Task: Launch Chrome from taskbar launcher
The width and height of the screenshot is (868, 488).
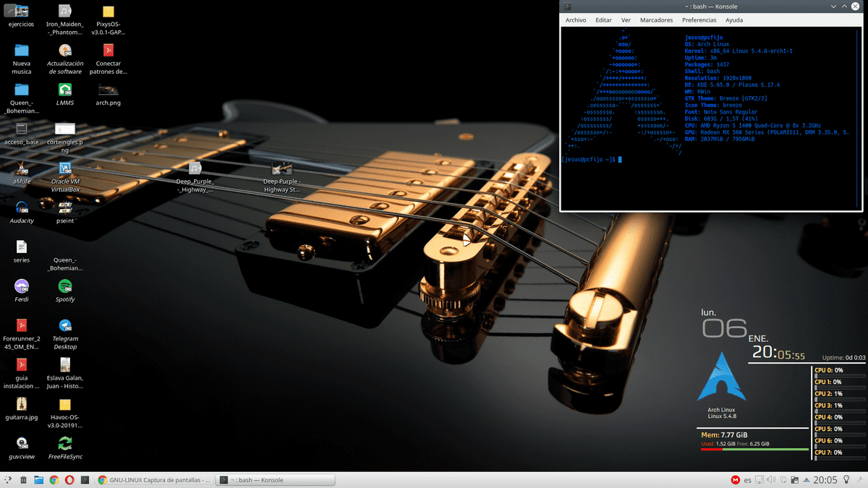Action: pyautogui.click(x=54, y=480)
